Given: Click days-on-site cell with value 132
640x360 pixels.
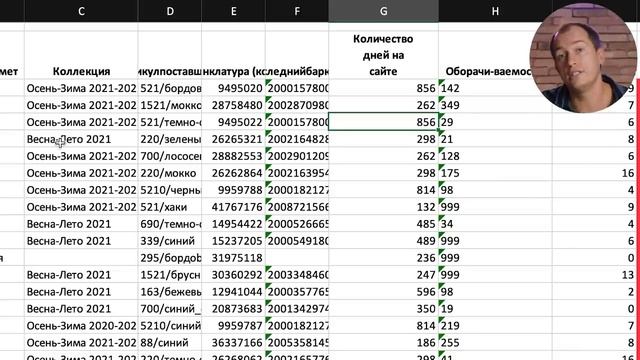Looking at the screenshot, I should (x=384, y=207).
